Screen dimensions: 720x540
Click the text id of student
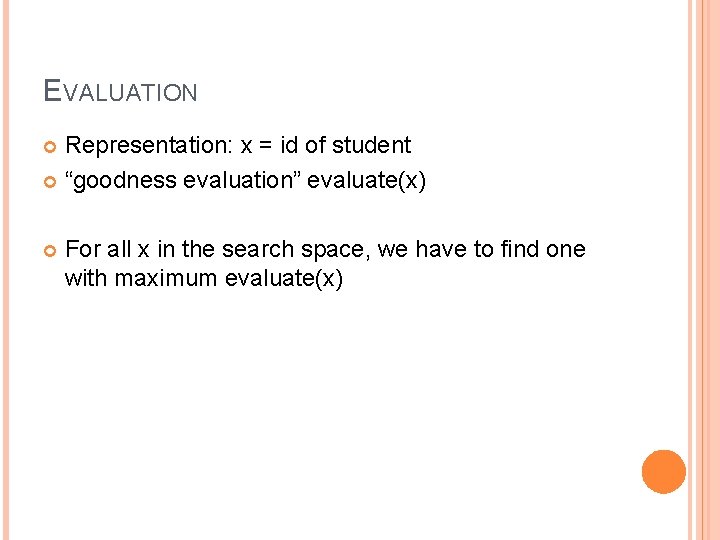(x=345, y=145)
